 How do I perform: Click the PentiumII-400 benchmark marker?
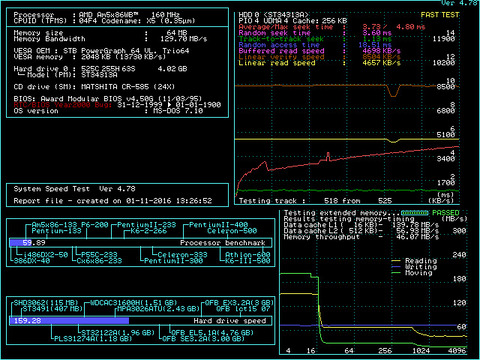pos(218,225)
